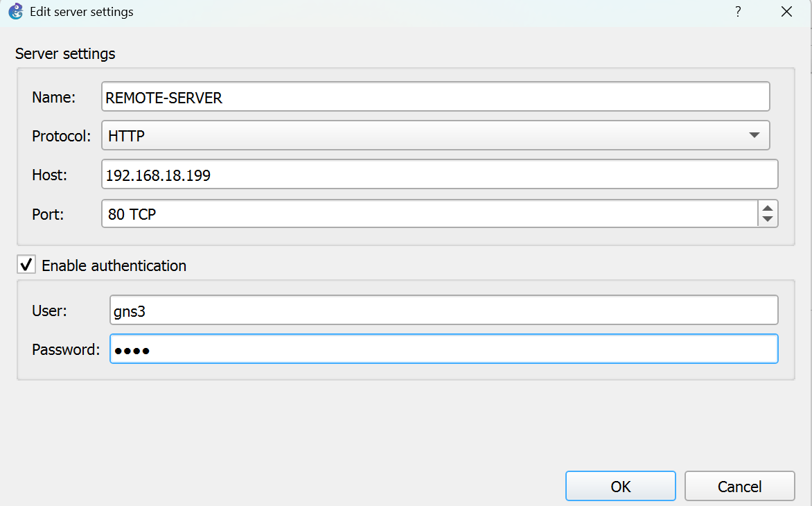Click inside the Port field showing 80 TCP
Image resolution: width=812 pixels, height=506 pixels.
pos(430,214)
